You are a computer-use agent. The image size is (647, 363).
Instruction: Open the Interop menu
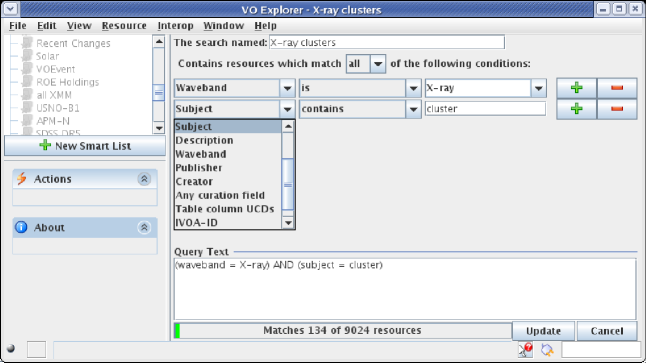point(175,26)
